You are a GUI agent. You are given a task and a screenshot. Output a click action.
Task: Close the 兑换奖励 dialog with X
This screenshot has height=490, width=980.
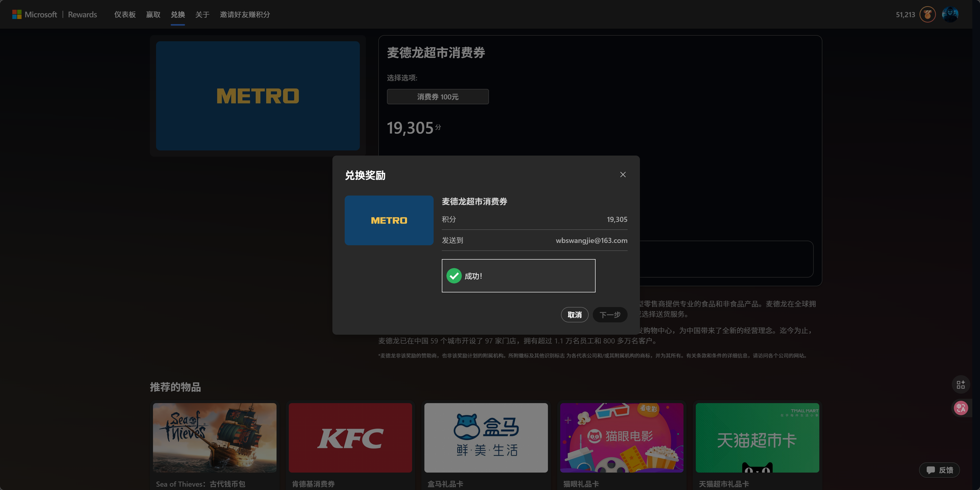623,175
